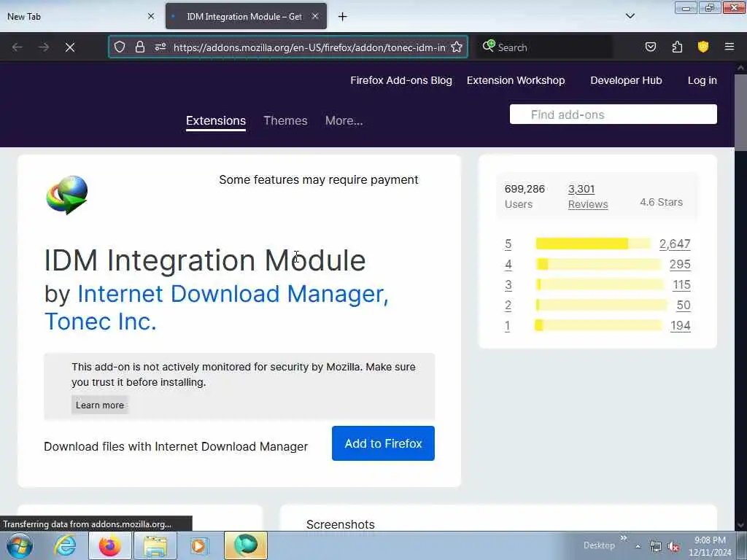The image size is (747, 560).
Task: Focus the Find add-ons search field
Action: (613, 114)
